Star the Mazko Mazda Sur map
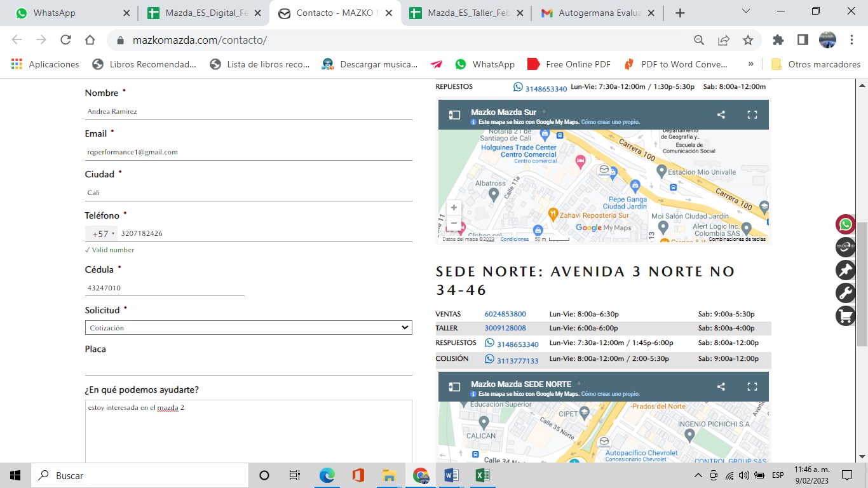868x488 pixels. (x=544, y=111)
